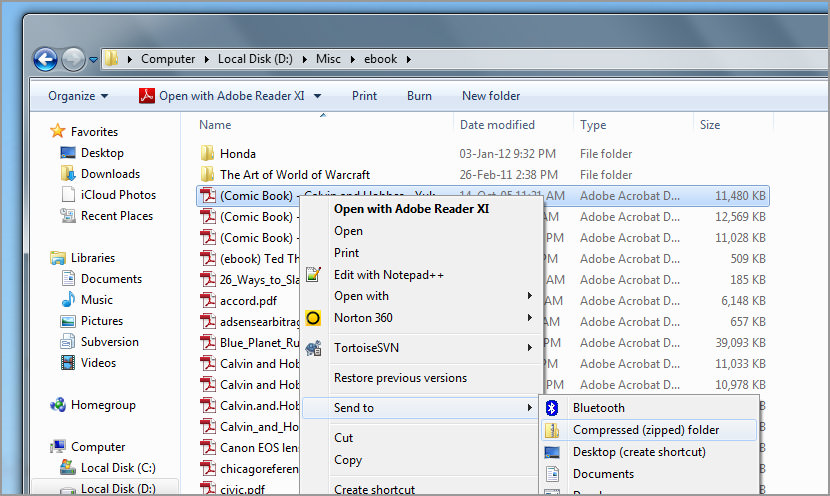Open the Organize menu

coord(78,96)
